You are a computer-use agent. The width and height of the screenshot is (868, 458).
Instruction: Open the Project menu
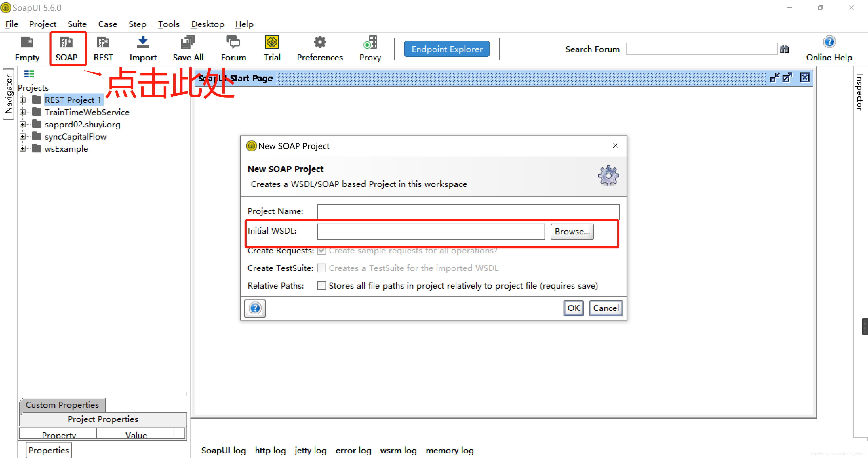coord(42,24)
